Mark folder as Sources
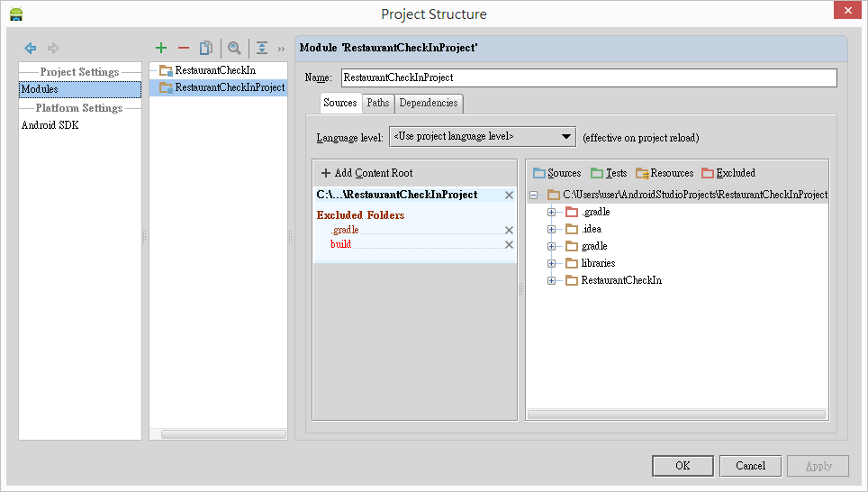 [556, 173]
